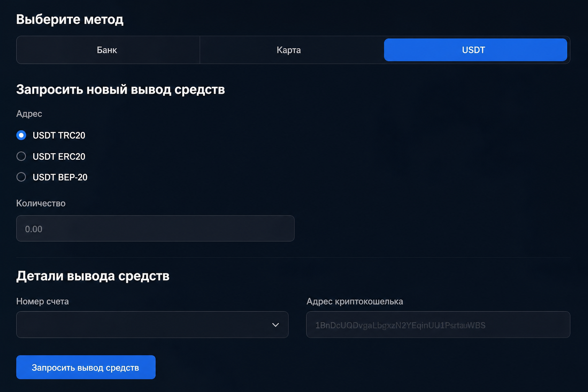Focus the Адрес криптокошелька input field
The image size is (588, 392).
[x=438, y=325]
